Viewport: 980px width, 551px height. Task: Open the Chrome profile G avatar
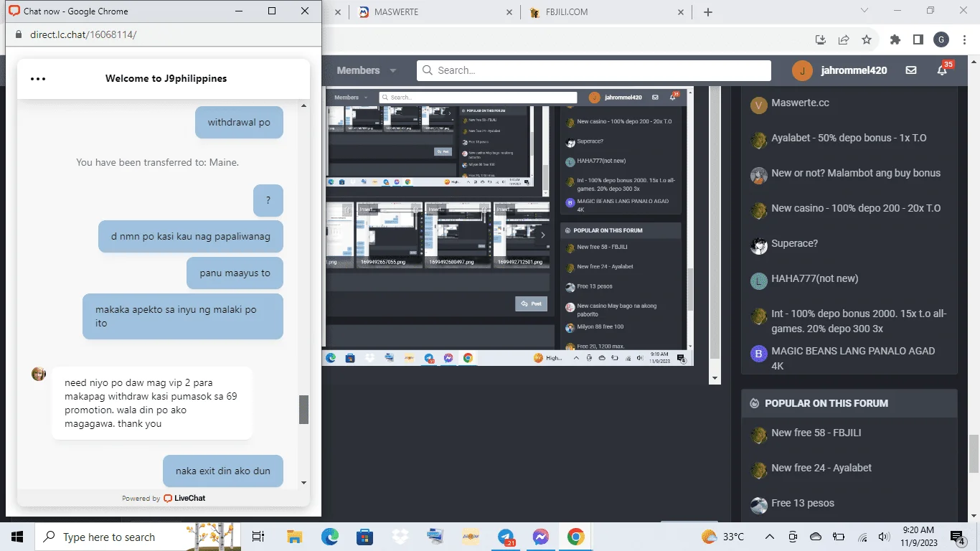(x=941, y=39)
